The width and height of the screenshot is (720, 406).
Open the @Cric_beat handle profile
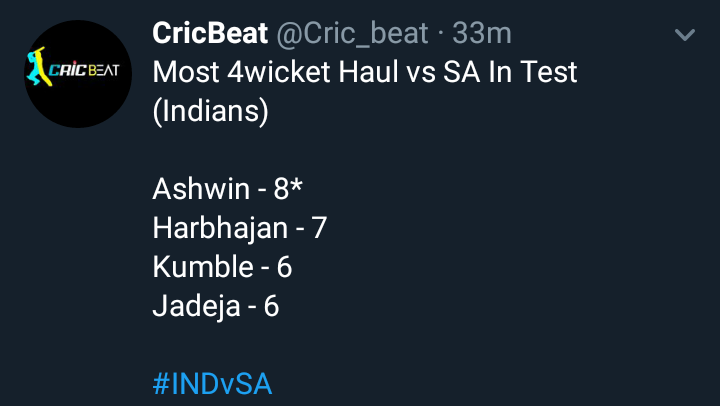(352, 34)
